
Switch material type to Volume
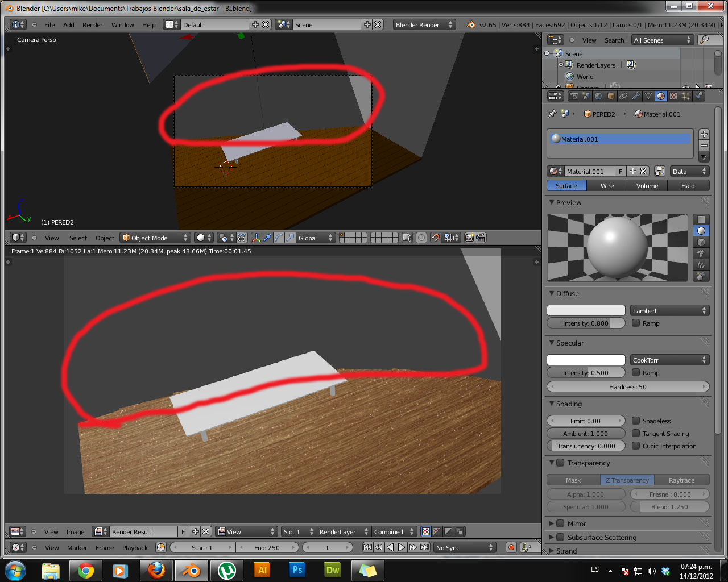pyautogui.click(x=647, y=185)
